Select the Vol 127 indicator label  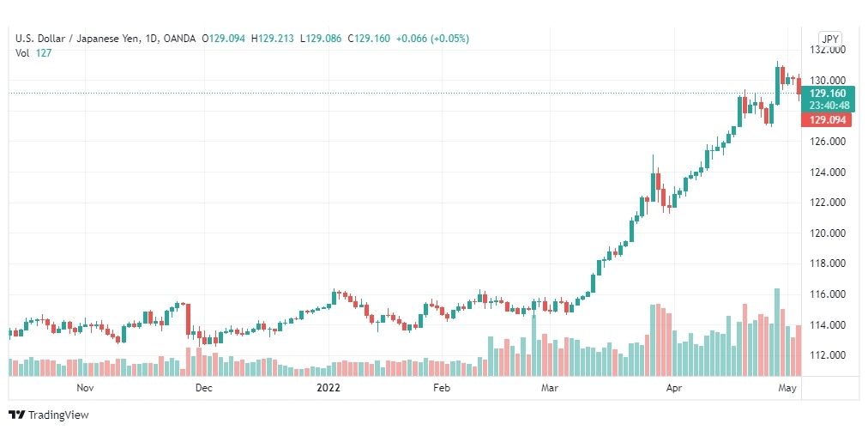click(x=33, y=53)
